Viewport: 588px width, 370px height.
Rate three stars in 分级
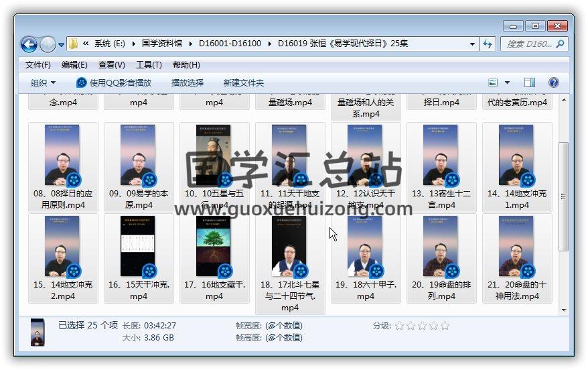click(x=422, y=325)
